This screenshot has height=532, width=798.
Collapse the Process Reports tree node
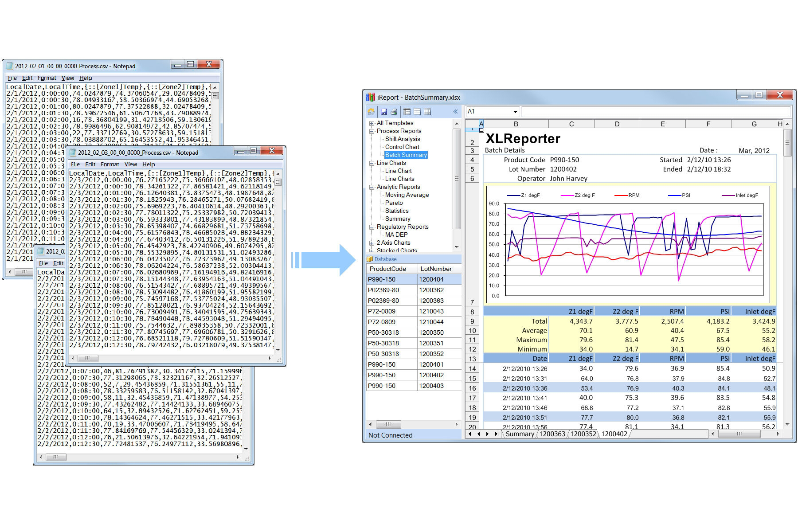372,131
